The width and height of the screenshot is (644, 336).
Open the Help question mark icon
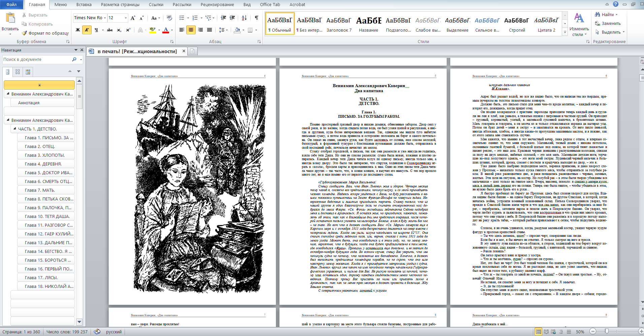point(615,4)
